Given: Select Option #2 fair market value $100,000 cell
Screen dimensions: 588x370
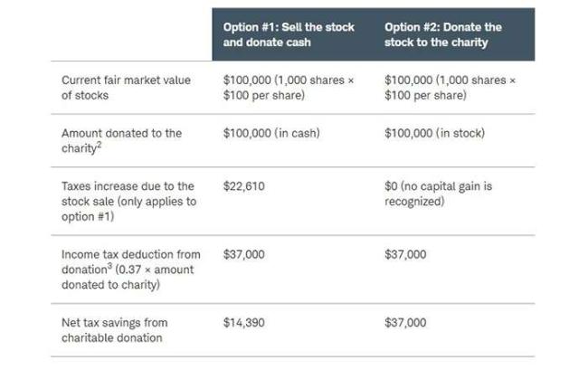Looking at the screenshot, I should [450, 88].
